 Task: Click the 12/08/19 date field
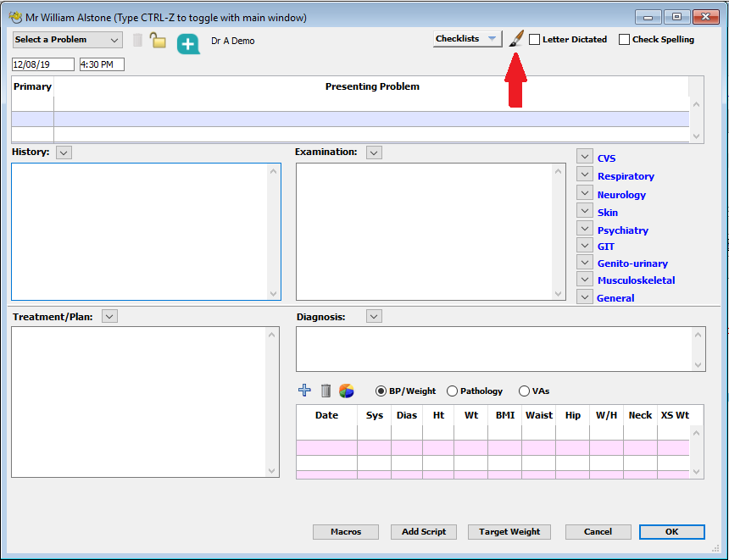pos(42,64)
